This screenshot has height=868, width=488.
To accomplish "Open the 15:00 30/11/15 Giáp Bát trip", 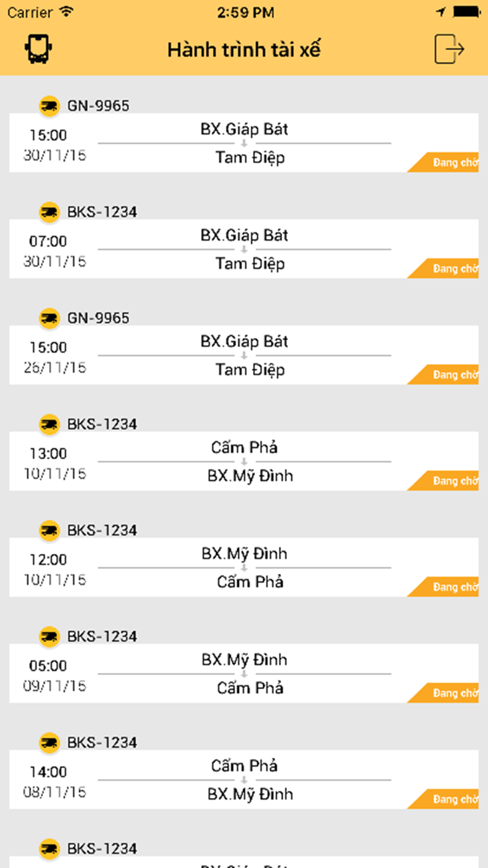I will pos(244,143).
